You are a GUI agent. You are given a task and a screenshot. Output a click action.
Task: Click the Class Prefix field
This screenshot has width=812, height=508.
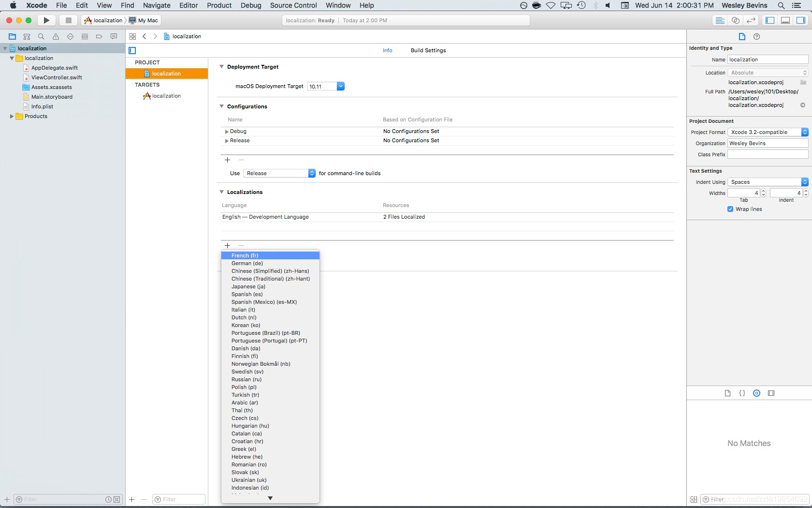tap(768, 154)
